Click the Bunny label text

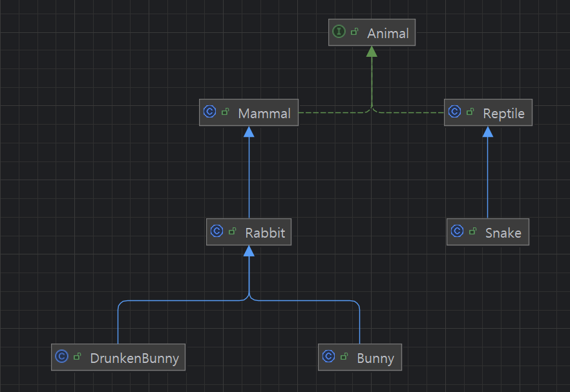375,358
